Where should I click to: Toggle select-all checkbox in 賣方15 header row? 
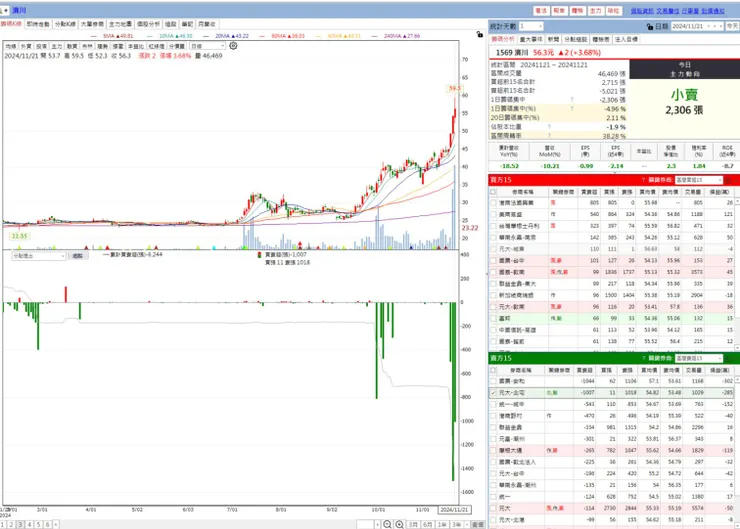coord(493,370)
